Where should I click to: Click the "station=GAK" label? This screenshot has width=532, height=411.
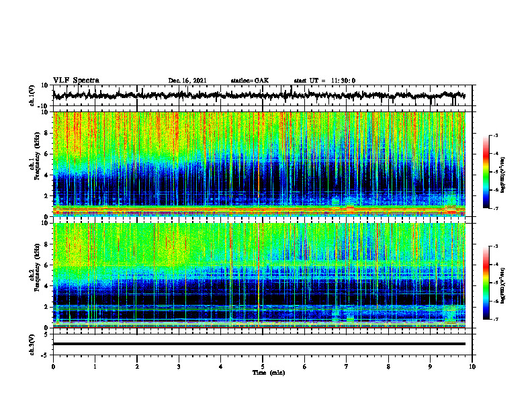250,81
